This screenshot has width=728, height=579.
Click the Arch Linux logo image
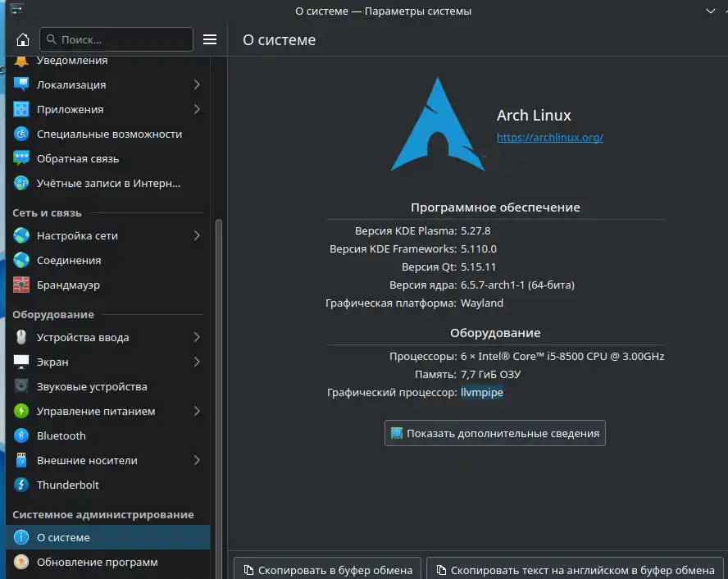click(438, 124)
